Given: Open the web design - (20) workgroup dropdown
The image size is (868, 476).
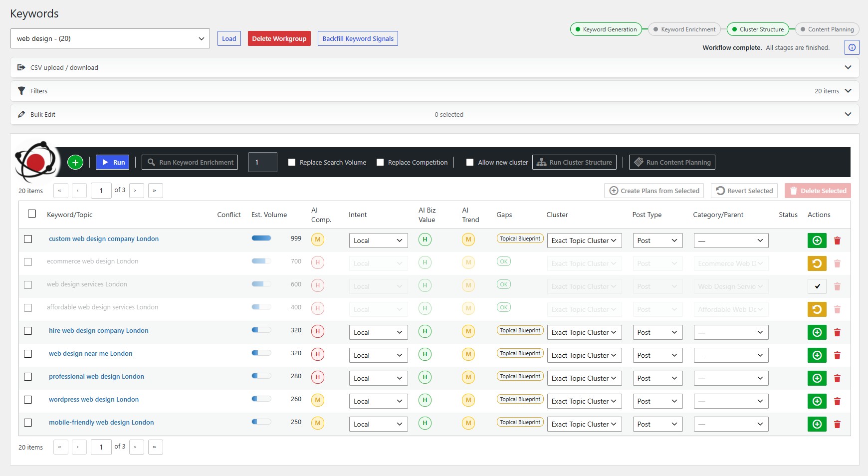Looking at the screenshot, I should (110, 38).
